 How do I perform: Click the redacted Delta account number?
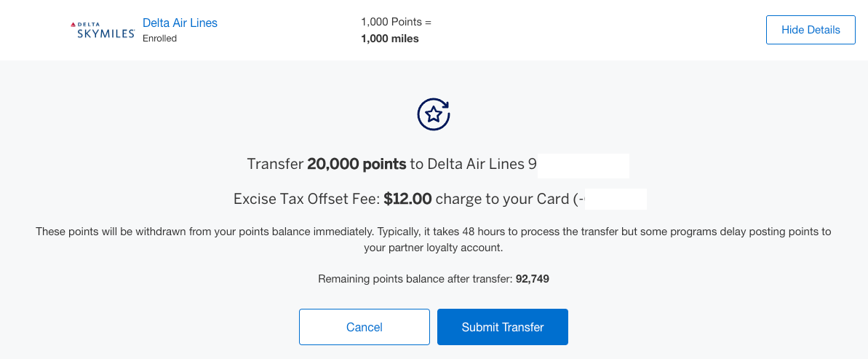pos(583,165)
